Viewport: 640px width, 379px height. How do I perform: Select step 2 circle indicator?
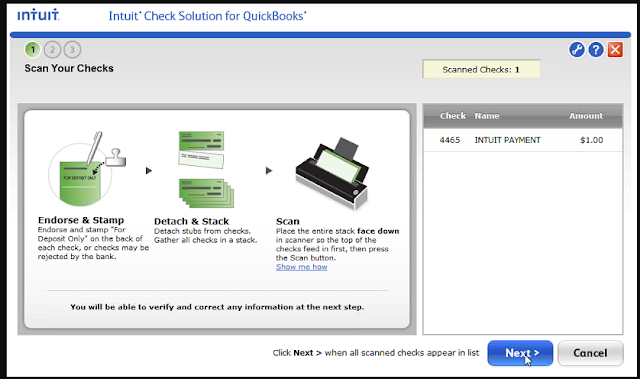click(x=52, y=50)
